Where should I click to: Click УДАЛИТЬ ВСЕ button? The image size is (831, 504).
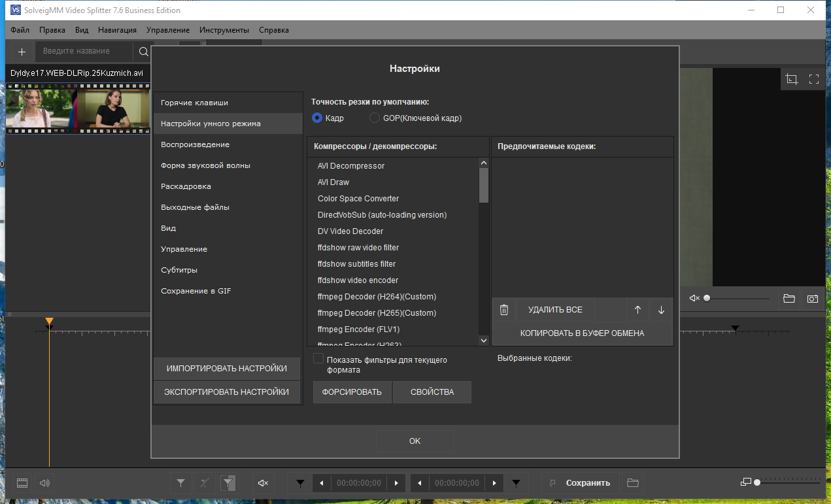555,310
